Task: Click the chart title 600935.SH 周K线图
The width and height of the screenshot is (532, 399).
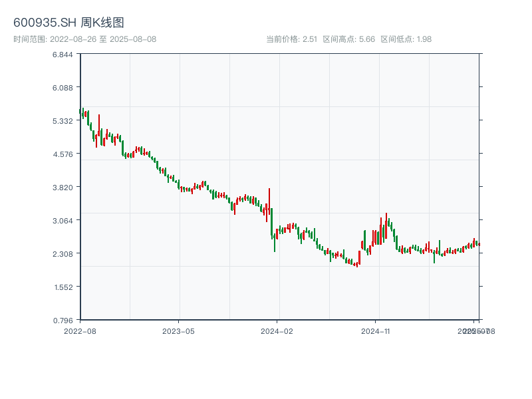Action: (x=68, y=23)
